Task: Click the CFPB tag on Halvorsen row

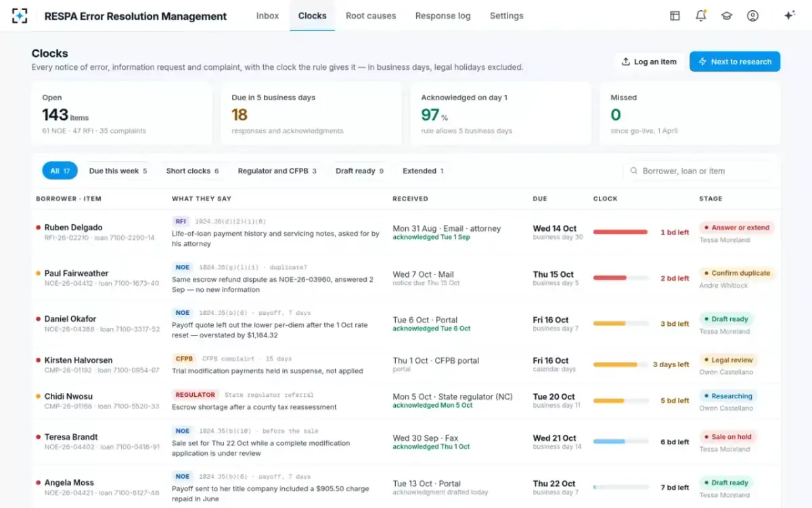Action: point(184,359)
